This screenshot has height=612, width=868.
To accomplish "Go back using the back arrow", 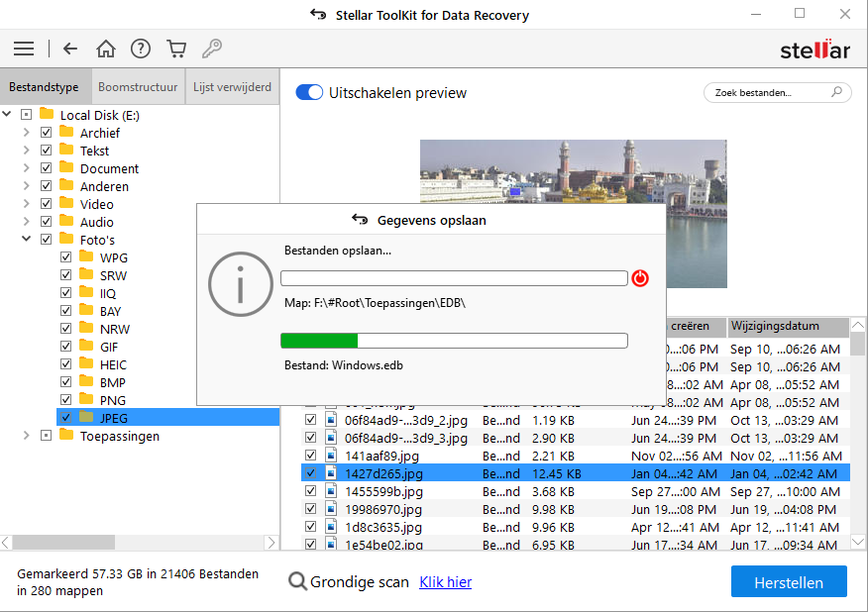I will click(x=69, y=49).
